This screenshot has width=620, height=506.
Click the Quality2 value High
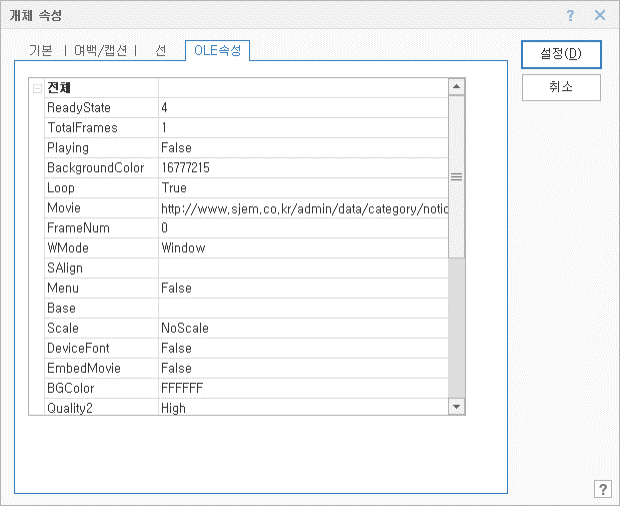pyautogui.click(x=173, y=408)
